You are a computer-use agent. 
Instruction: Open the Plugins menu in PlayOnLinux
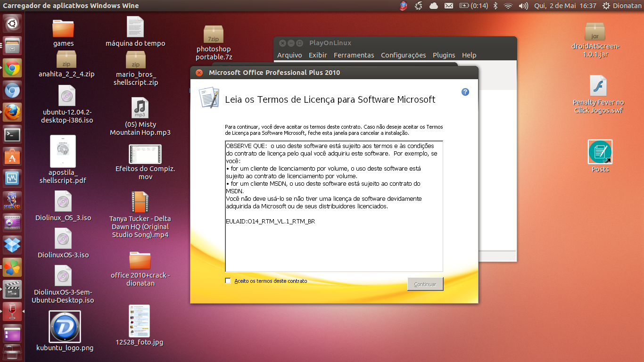444,55
